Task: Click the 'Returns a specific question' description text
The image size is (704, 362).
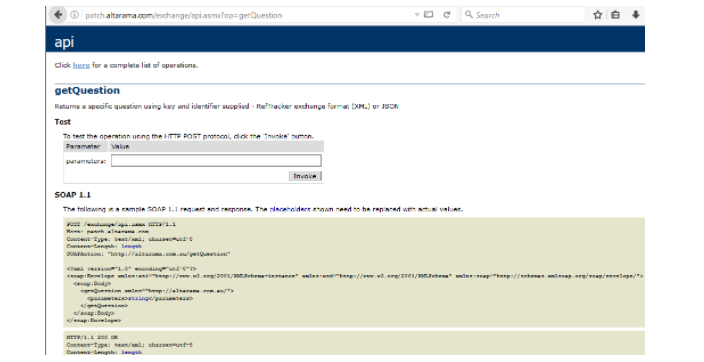Action: [226, 106]
